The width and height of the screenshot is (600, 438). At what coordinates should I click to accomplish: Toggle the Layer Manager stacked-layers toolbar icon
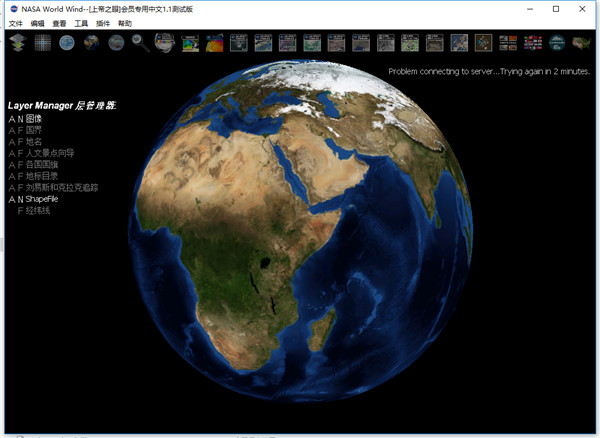point(18,42)
